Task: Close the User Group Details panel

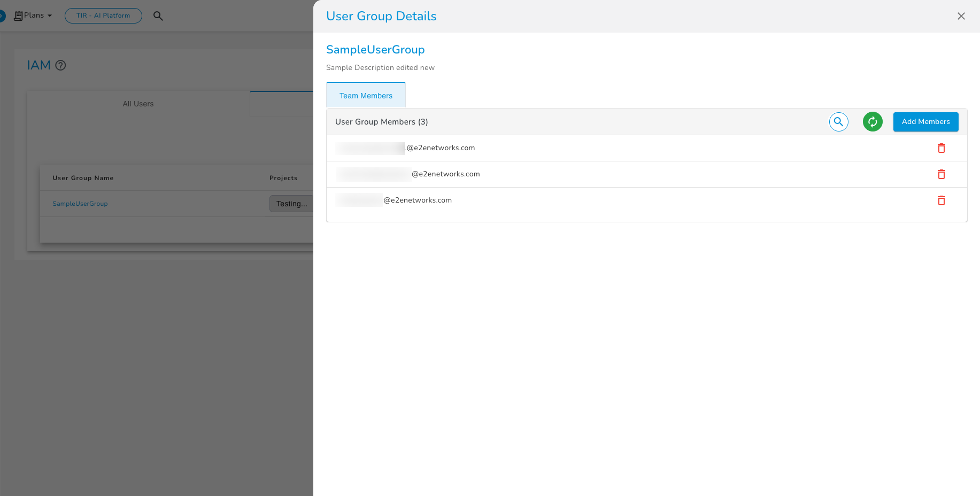Action: (x=961, y=16)
